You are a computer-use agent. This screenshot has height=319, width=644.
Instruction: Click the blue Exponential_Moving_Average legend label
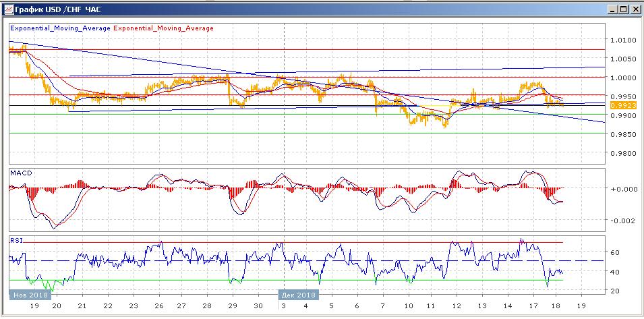tap(60, 28)
